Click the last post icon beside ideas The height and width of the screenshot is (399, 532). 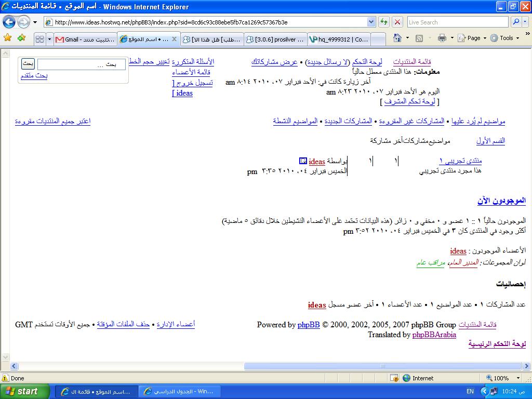[x=303, y=161]
